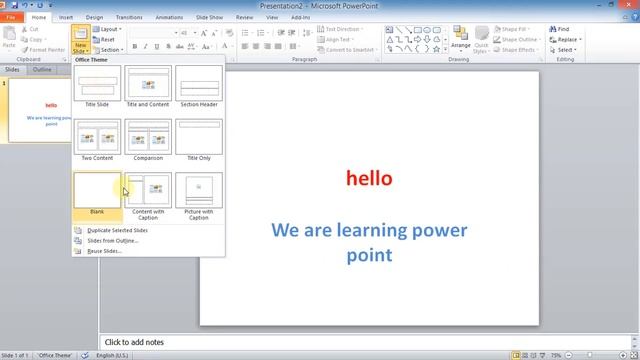Open the View tab
Screen dimensions: 640x360
[x=272, y=18]
